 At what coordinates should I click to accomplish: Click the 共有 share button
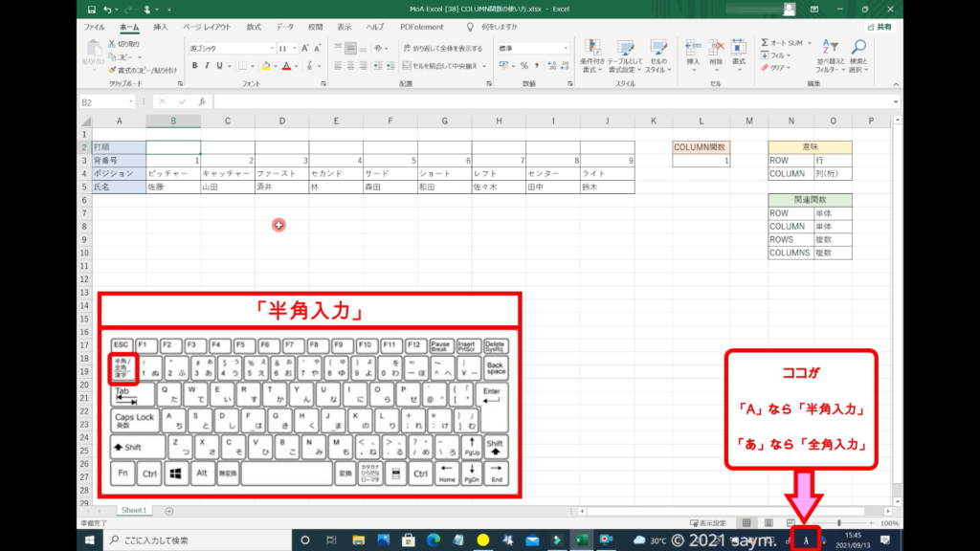[880, 28]
